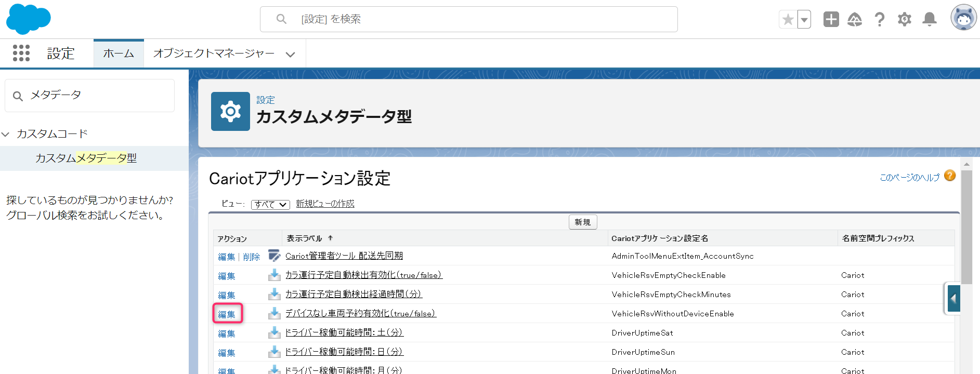Click the 設定 breadcrumb above the page title
The width and height of the screenshot is (980, 374).
tap(266, 100)
